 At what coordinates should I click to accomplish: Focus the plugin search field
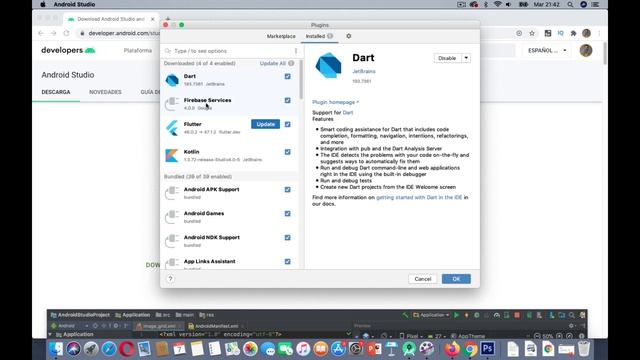pyautogui.click(x=233, y=51)
